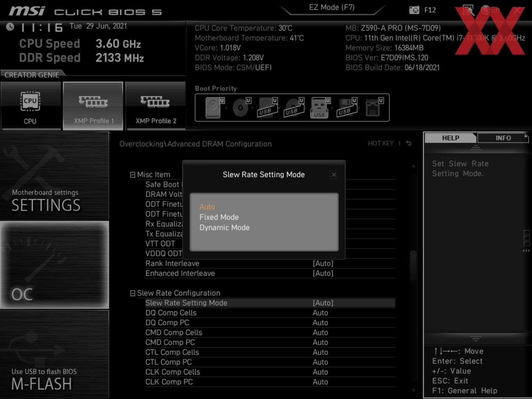Open the BIOS search magnifier icon

click(468, 10)
